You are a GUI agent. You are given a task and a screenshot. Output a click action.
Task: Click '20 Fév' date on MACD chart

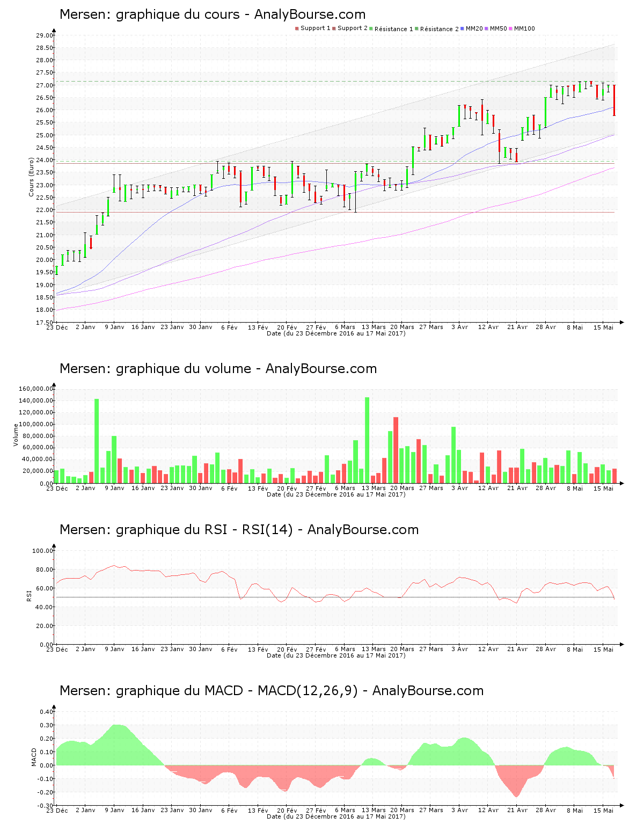[287, 810]
